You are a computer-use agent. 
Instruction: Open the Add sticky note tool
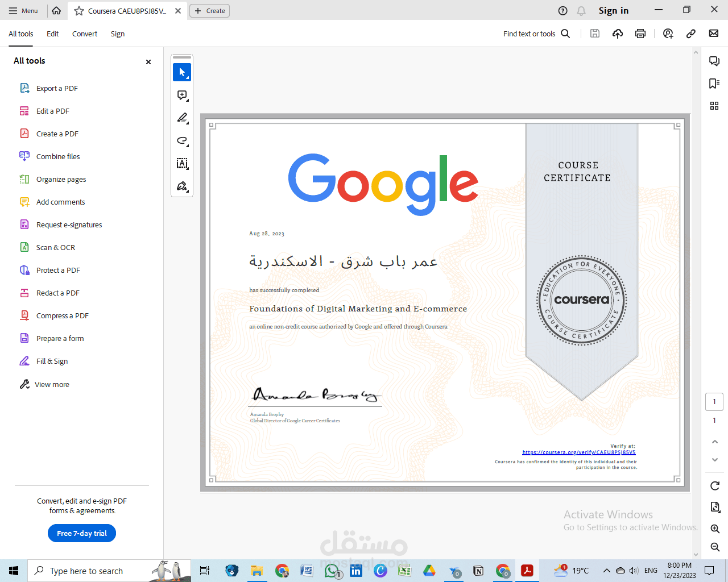click(181, 95)
